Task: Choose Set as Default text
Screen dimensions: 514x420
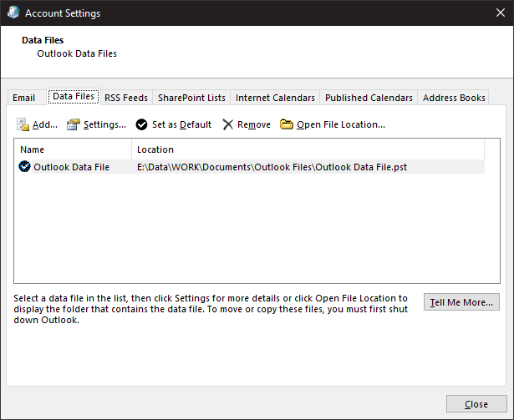Action: [x=181, y=124]
